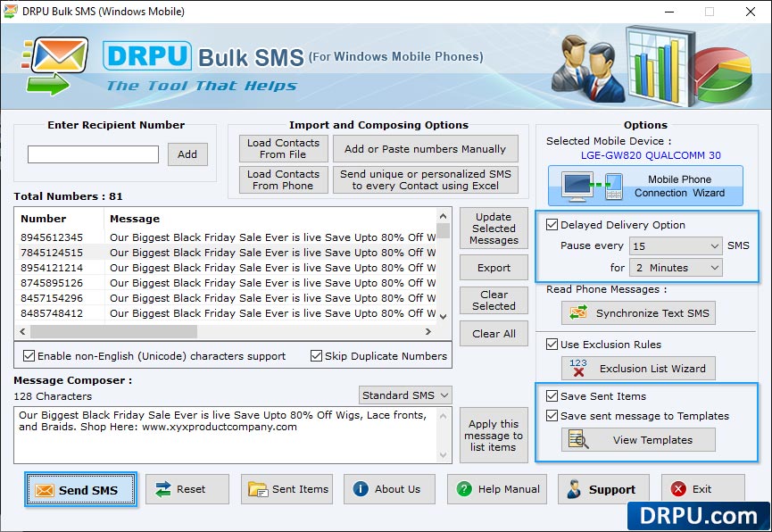The height and width of the screenshot is (532, 772).
Task: Click composer scrollbar's down arrow
Action: click(443, 454)
